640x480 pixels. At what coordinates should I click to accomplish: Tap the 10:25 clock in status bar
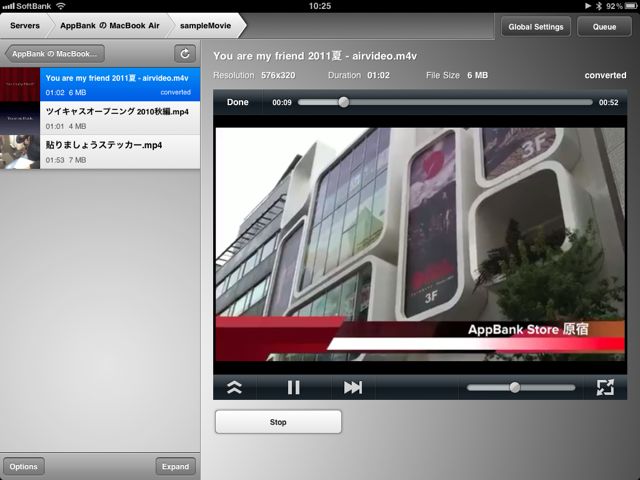320,6
